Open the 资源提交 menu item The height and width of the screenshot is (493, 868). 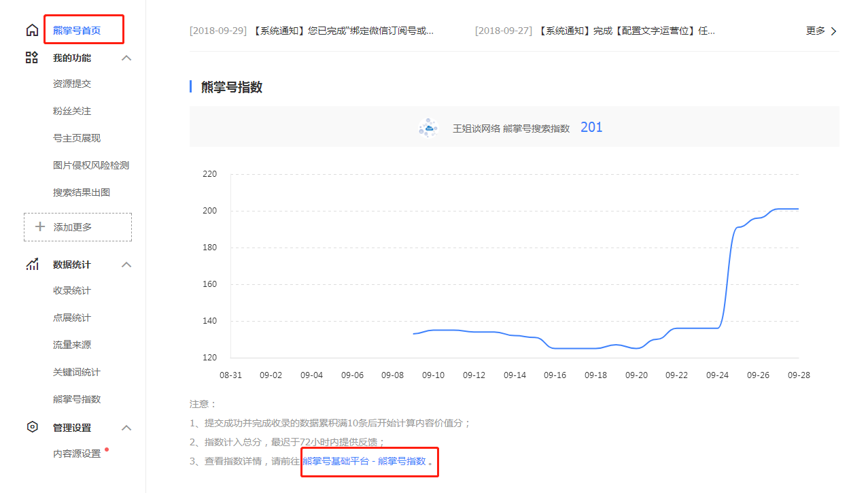72,84
